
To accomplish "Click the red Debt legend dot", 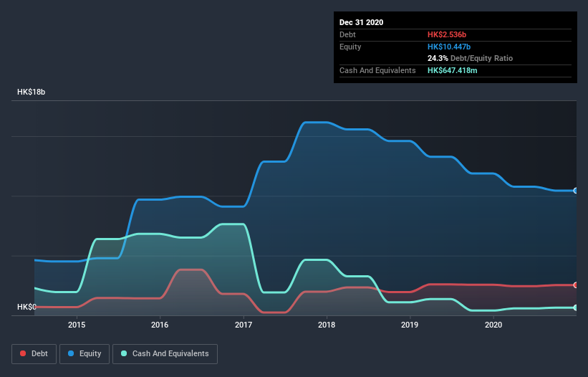I will pyautogui.click(x=23, y=353).
